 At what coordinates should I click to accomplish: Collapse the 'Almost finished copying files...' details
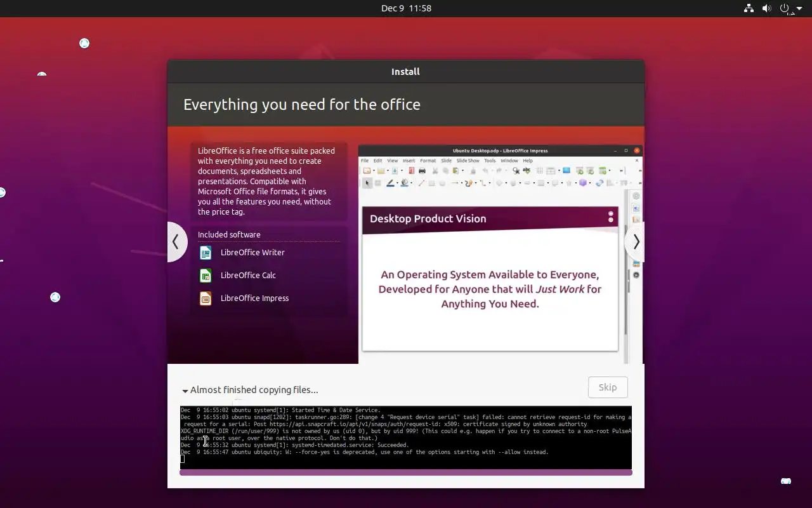(x=250, y=390)
